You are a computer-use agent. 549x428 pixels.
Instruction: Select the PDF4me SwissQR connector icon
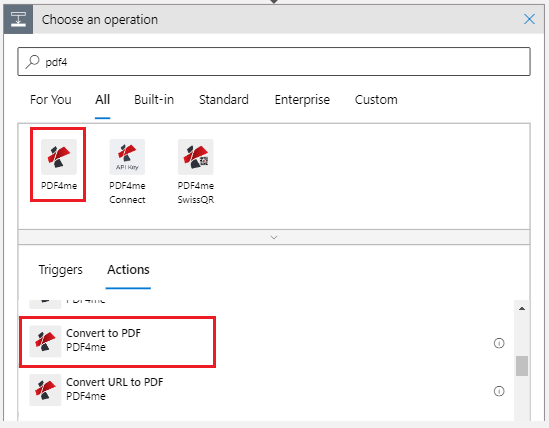coord(195,157)
